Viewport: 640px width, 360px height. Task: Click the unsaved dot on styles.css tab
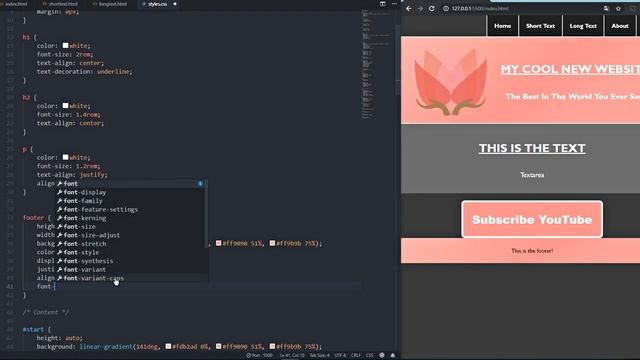pyautogui.click(x=175, y=4)
